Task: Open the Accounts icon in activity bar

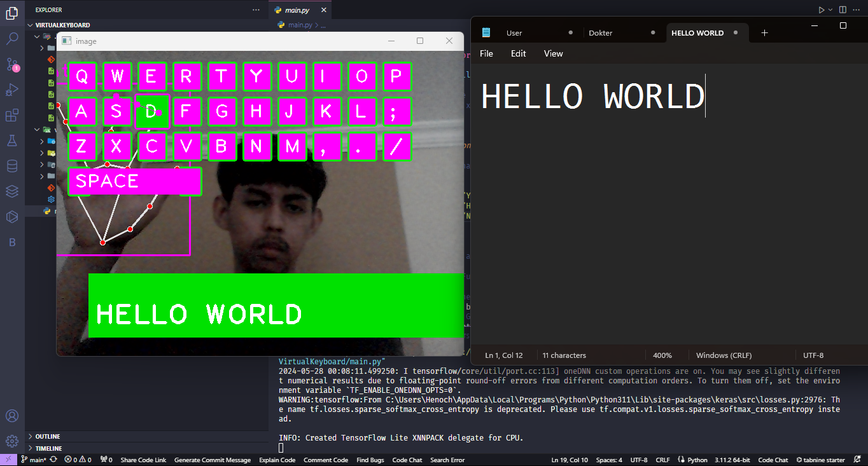Action: [12, 416]
